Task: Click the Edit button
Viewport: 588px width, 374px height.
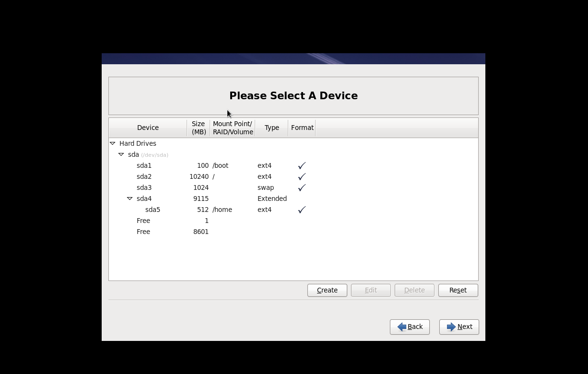Action: tap(371, 290)
